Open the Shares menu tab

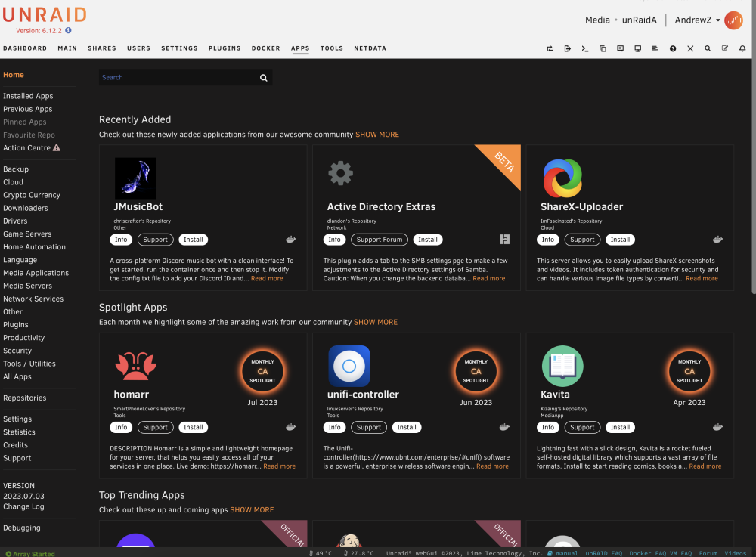[102, 48]
